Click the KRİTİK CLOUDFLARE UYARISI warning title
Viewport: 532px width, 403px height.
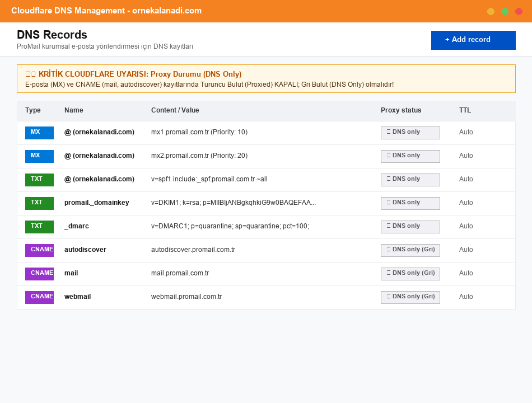(x=134, y=74)
